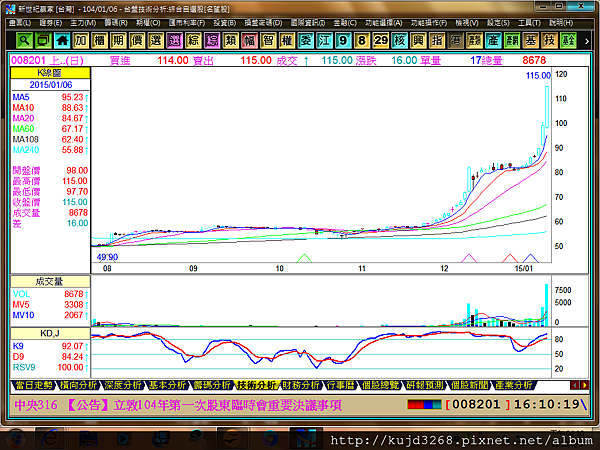Click the 29 toolbar icon
The width and height of the screenshot is (600, 450).
pyautogui.click(x=380, y=41)
